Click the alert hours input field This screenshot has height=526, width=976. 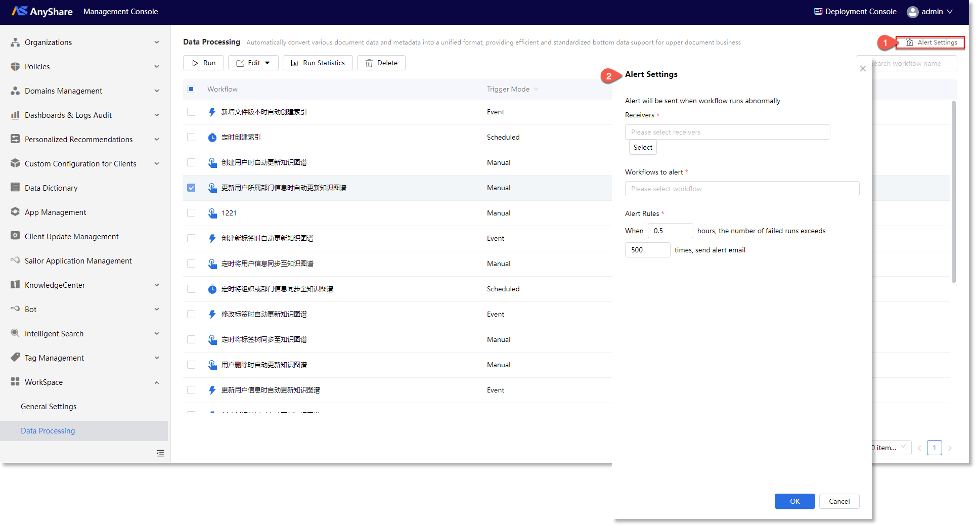click(x=670, y=230)
